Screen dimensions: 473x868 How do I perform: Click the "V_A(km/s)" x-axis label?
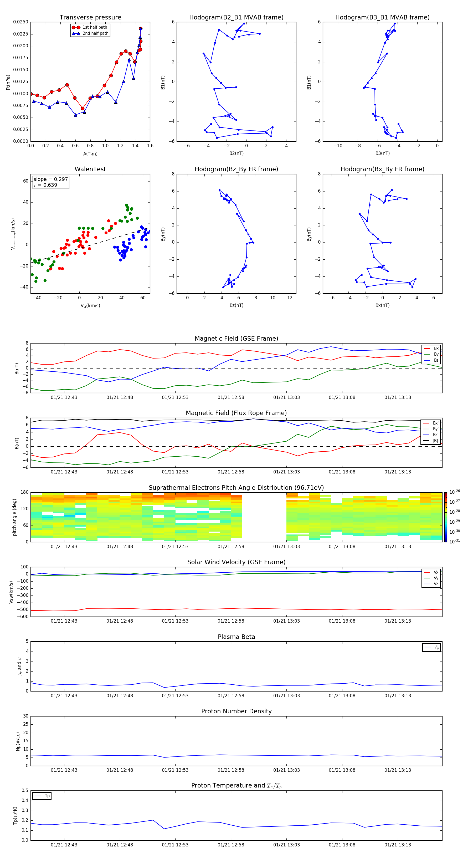click(x=90, y=306)
